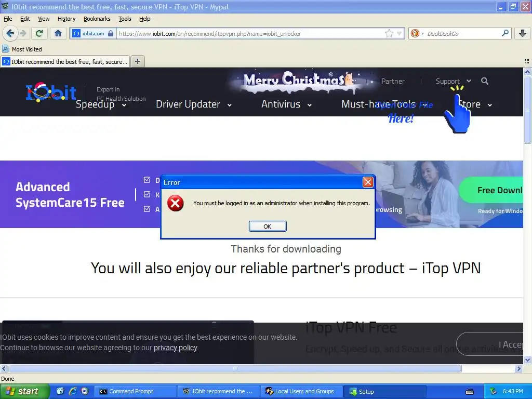Click the tray icon beside the clock
Viewport: 532px width, 399px height.
coord(494,391)
